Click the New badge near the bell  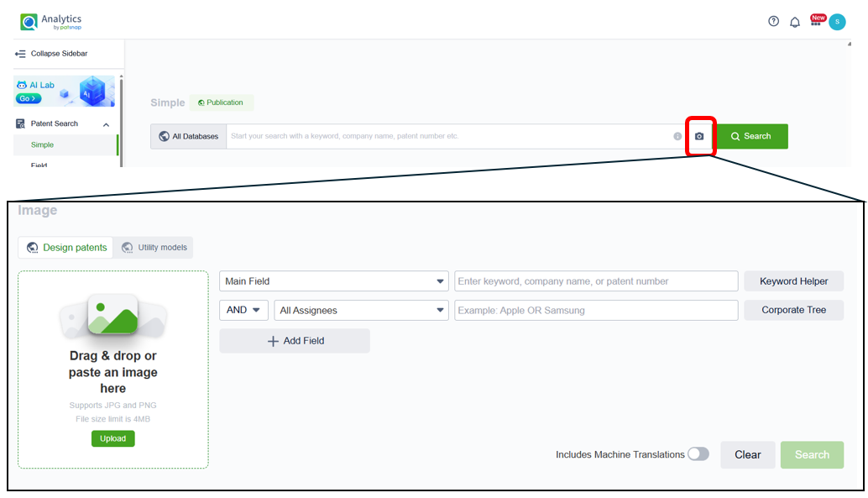tap(816, 15)
